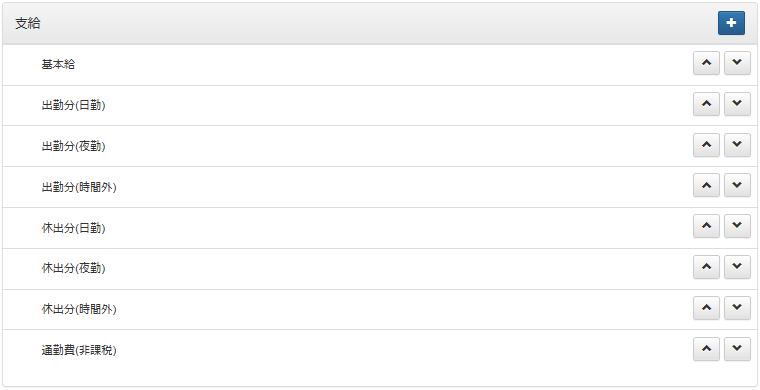Move 通勤費(非課税) up one row
Image resolution: width=760 pixels, height=390 pixels.
[706, 349]
